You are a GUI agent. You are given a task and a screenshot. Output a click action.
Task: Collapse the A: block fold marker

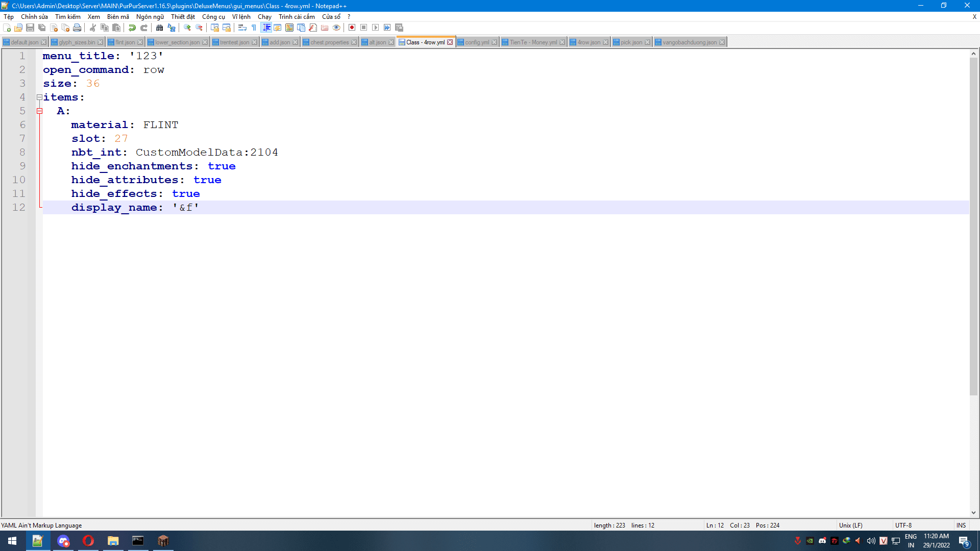39,111
